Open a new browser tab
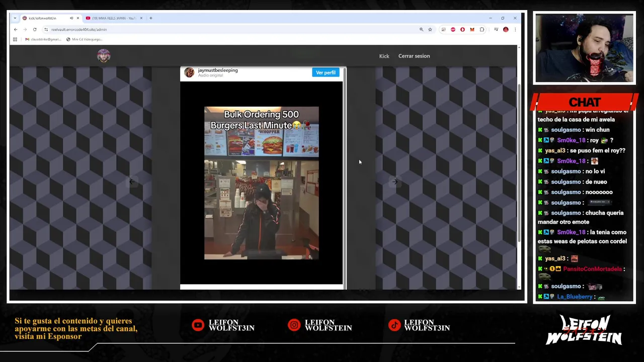The width and height of the screenshot is (644, 362). 151,18
